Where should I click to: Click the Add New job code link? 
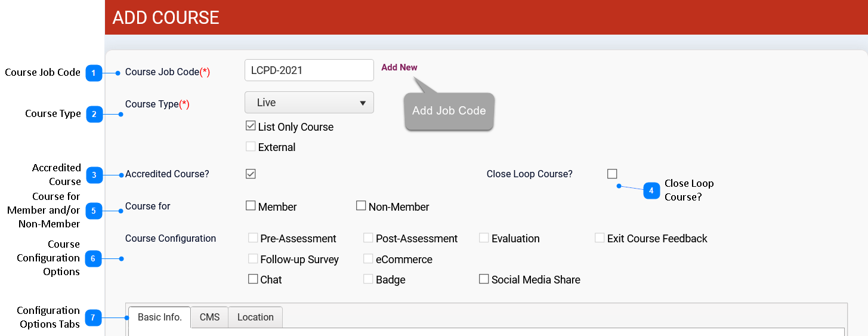(x=399, y=67)
